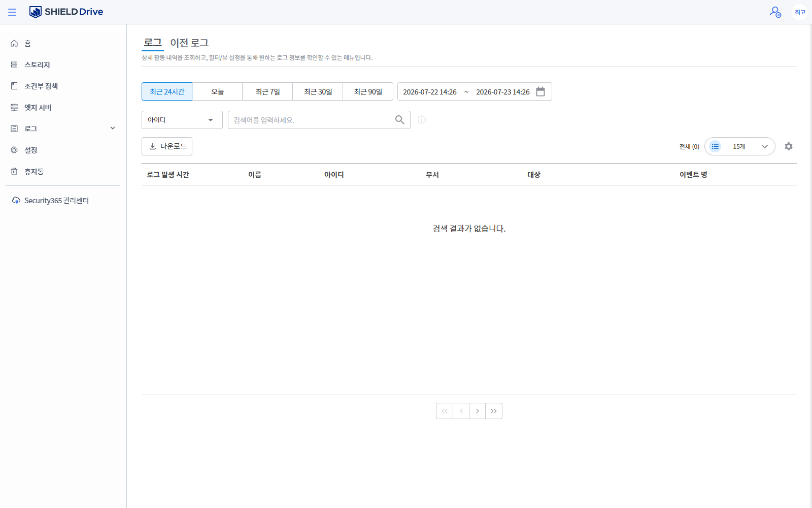This screenshot has width=812, height=508.
Task: Click the 조건부 정책 icon
Action: (14, 86)
